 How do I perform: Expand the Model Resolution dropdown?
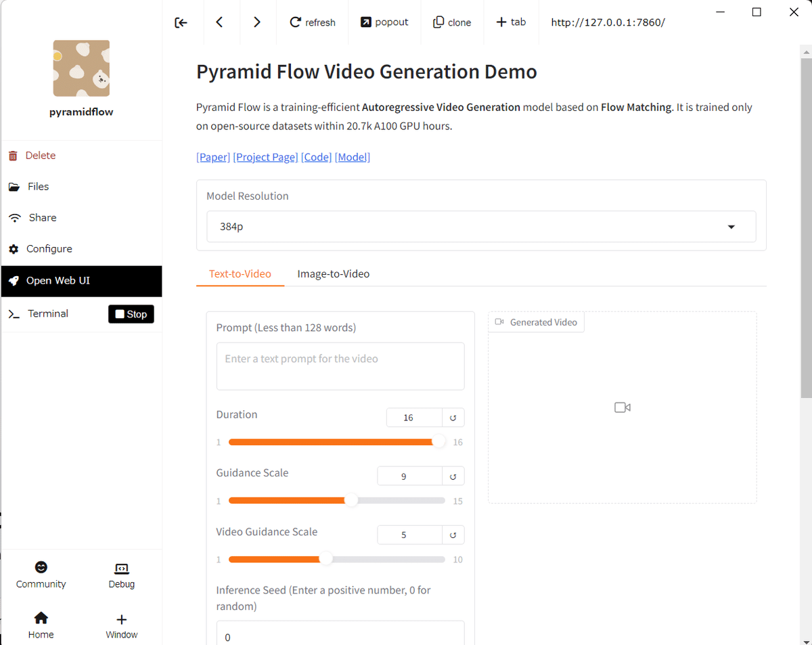coord(731,227)
